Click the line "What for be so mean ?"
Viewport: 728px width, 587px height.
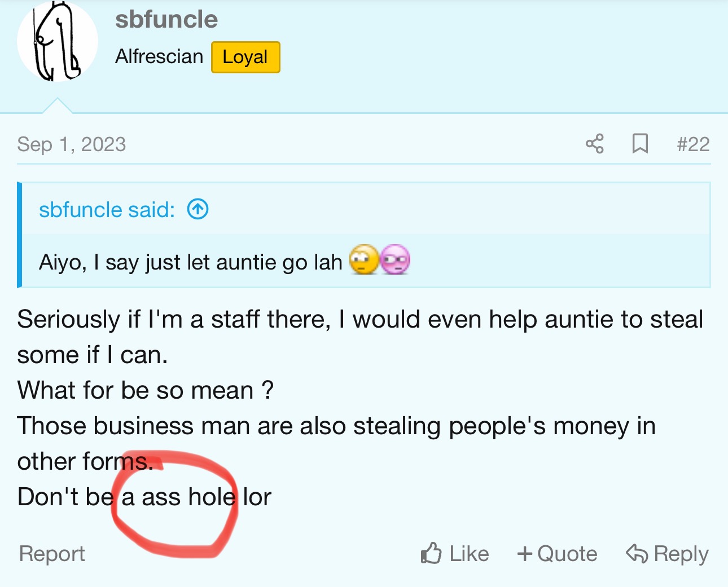pos(146,390)
